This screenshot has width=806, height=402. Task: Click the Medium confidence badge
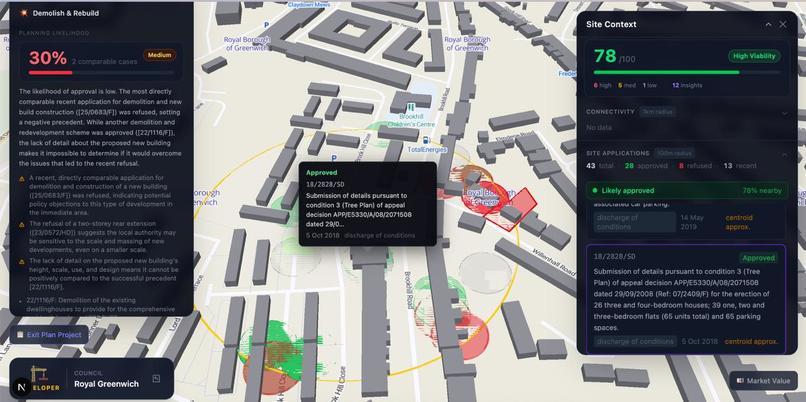pyautogui.click(x=159, y=55)
